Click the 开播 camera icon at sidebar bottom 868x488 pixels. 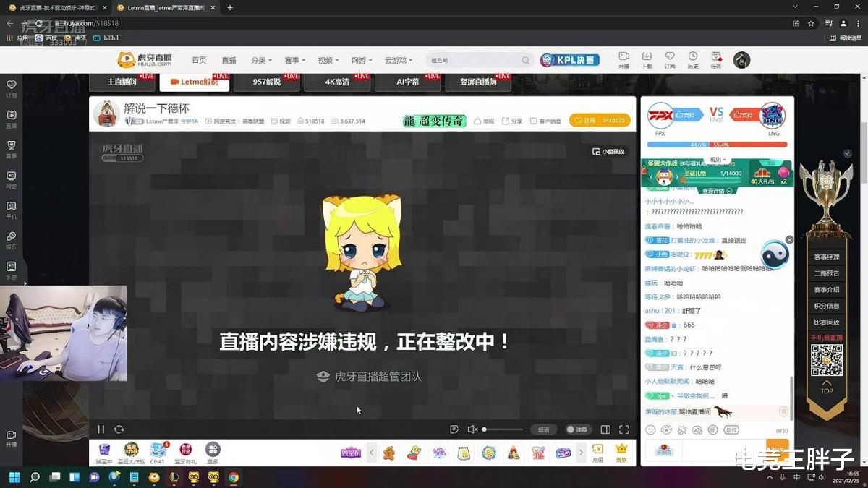pos(12,435)
